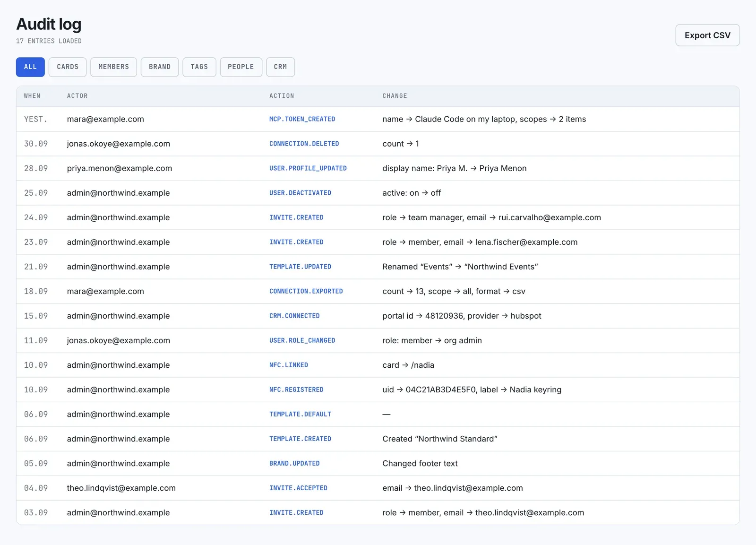This screenshot has width=756, height=545.
Task: Show only TAGS entries
Action: click(199, 67)
